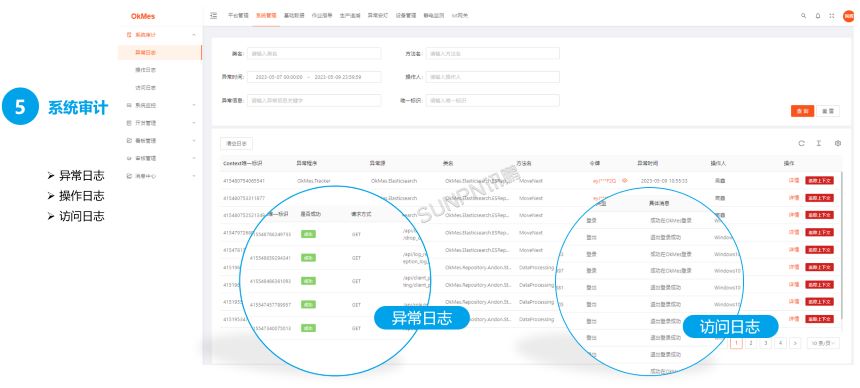Click the 开发管理 sidebar icon
860x388 pixels.
[x=129, y=123]
